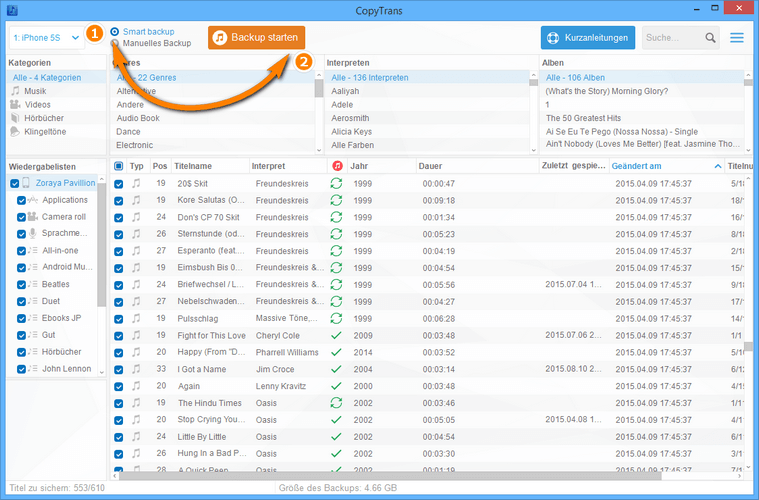Select Aerosmith in Interpreten list
This screenshot has height=500, width=759.
[350, 118]
